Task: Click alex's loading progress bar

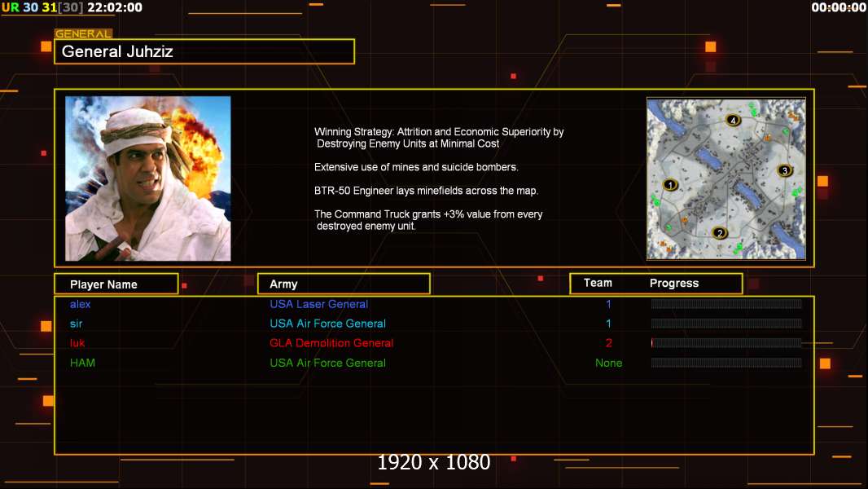Action: pos(726,303)
